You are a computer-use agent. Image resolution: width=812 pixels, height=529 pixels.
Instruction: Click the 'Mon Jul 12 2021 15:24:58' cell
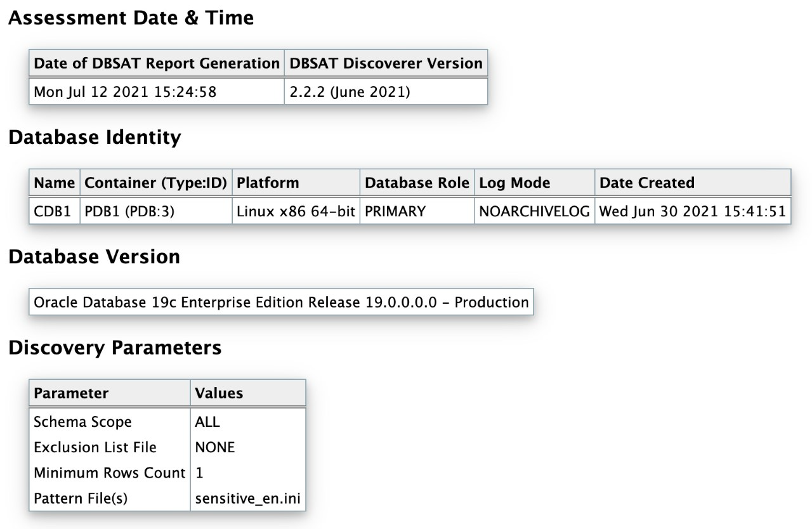click(157, 92)
